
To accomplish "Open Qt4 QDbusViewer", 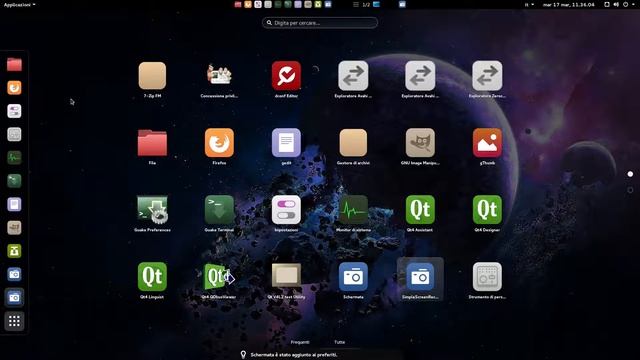I will click(219, 277).
